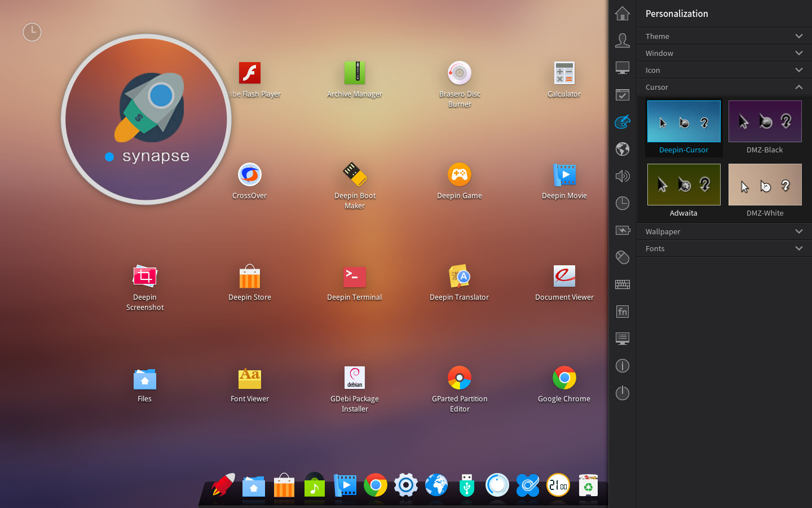Viewport: 812px width, 508px height.
Task: Open Files app in launcher grid
Action: [145, 379]
